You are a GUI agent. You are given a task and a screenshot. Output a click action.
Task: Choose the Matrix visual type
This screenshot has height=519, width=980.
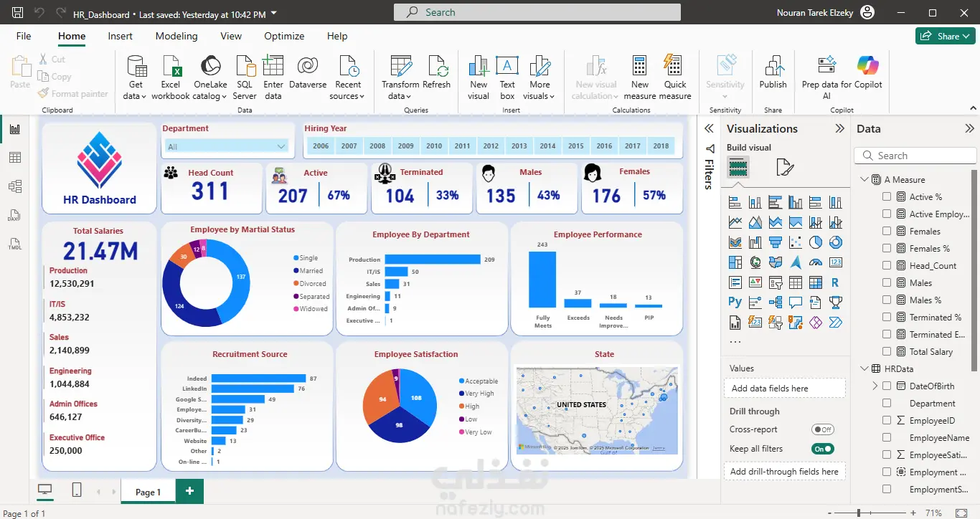click(816, 282)
